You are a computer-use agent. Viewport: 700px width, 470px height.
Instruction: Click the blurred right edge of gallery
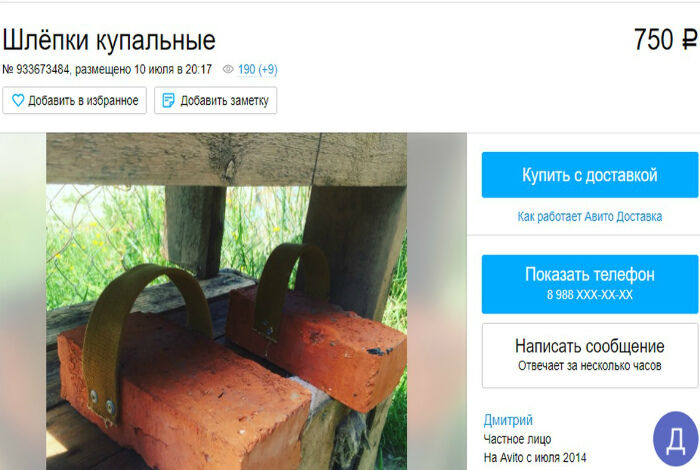pos(437,301)
